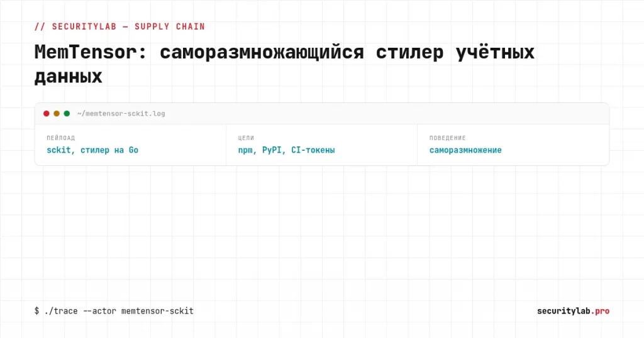Click the ~/memtensor-sckit.log file path

click(x=121, y=114)
